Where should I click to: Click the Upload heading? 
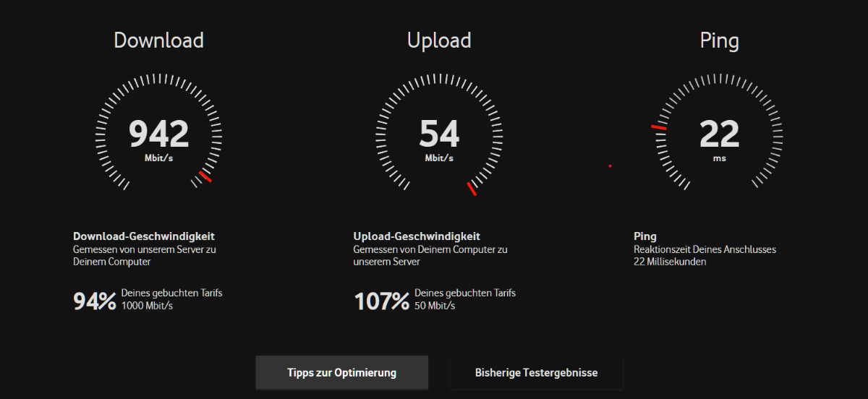[x=439, y=40]
